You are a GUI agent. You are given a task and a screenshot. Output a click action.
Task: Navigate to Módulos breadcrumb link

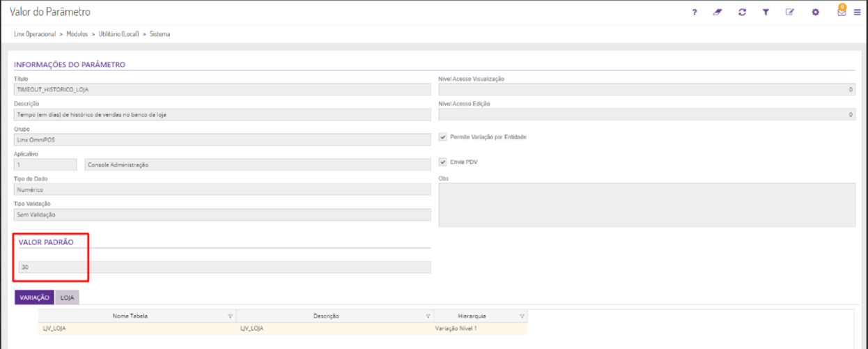77,34
